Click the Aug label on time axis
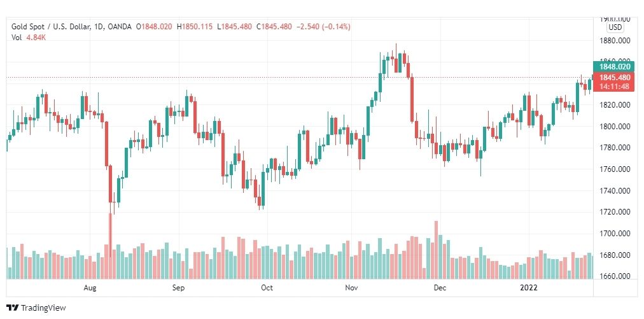The width and height of the screenshot is (644, 319). [90, 288]
